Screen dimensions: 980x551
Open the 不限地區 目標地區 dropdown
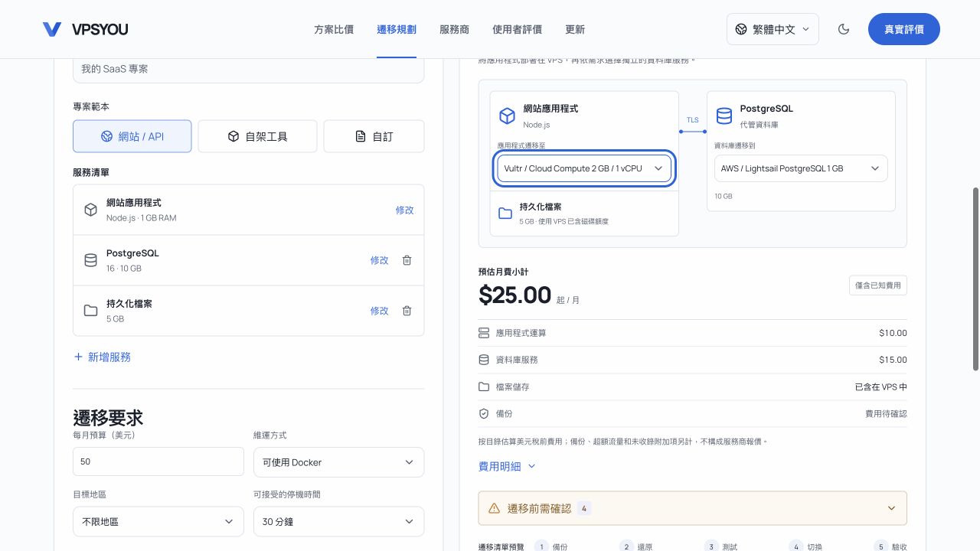158,521
